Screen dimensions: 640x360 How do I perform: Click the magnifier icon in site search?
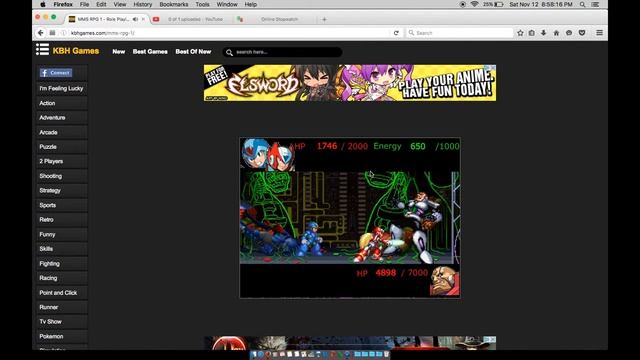tap(229, 52)
